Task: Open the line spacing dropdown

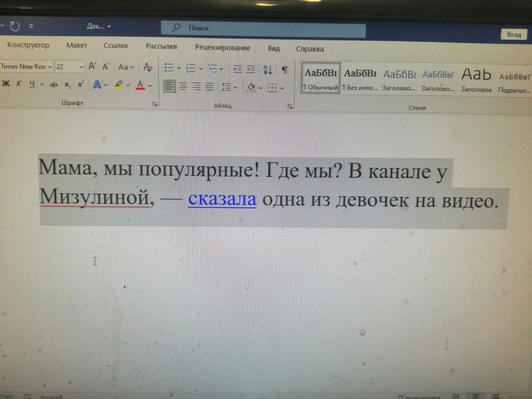Action: 227,87
